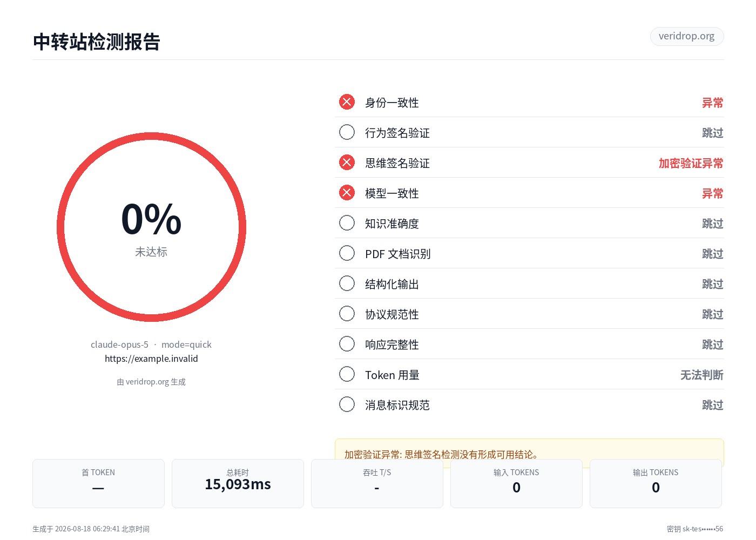Screen dimensions: 756x540
Task: Click the circle icon beside PDF 文档识别
Action: [347, 253]
